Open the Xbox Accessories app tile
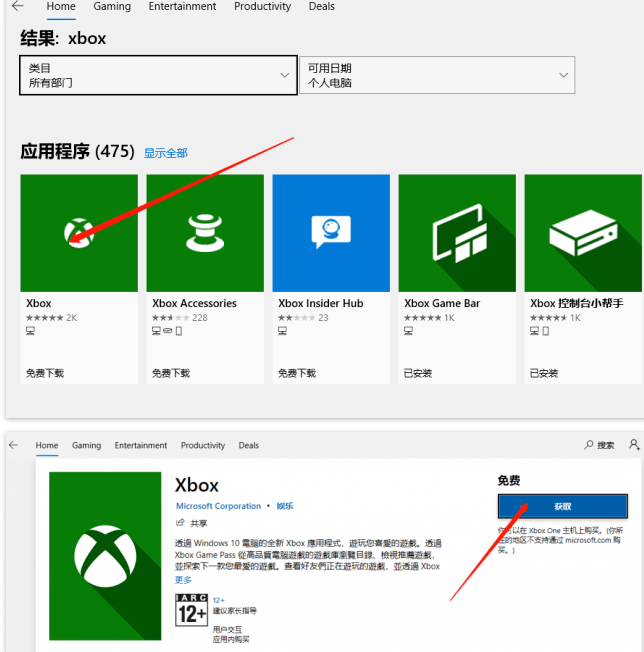The height and width of the screenshot is (652, 644). (x=205, y=279)
